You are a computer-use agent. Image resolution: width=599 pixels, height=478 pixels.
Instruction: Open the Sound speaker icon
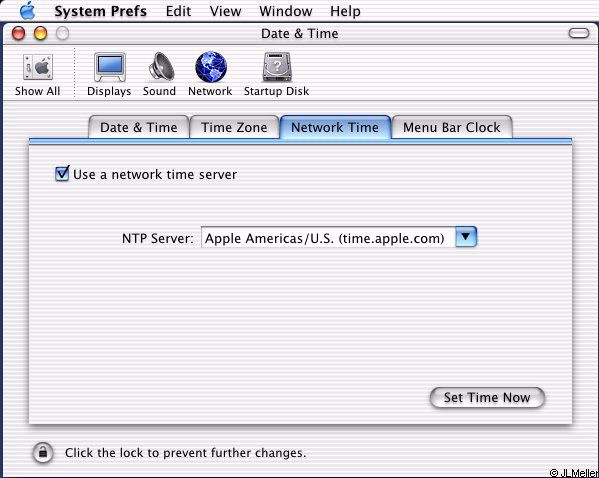161,66
